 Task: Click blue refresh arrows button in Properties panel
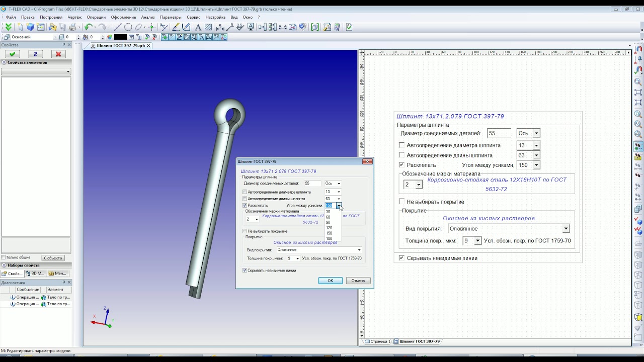tap(35, 54)
